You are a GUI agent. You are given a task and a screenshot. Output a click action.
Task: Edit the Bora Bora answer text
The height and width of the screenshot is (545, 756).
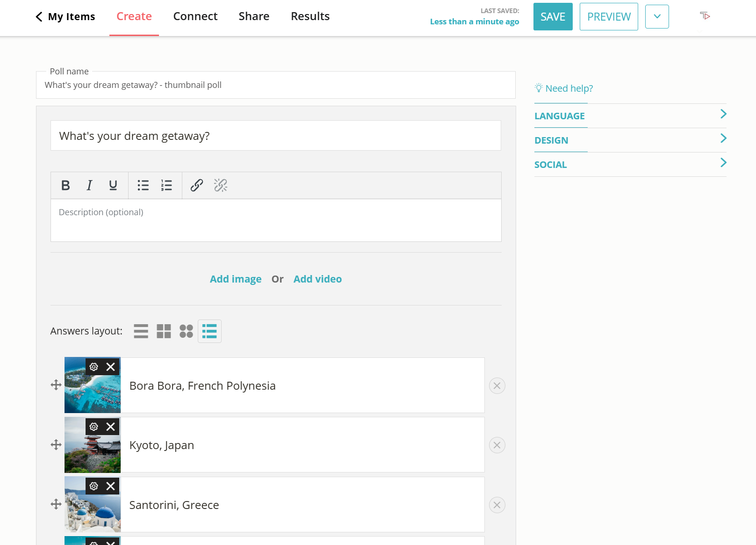[x=302, y=385]
